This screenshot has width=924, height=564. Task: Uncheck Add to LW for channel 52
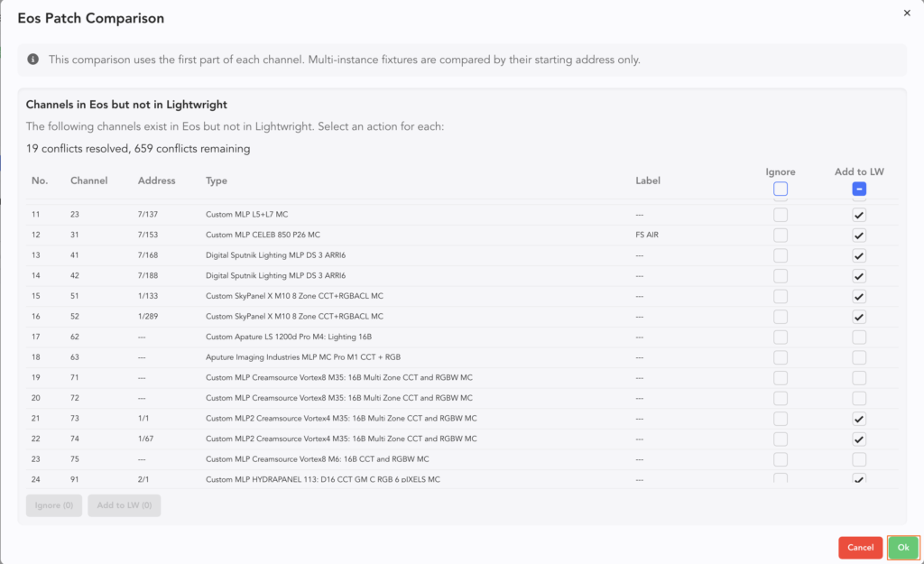pyautogui.click(x=859, y=317)
